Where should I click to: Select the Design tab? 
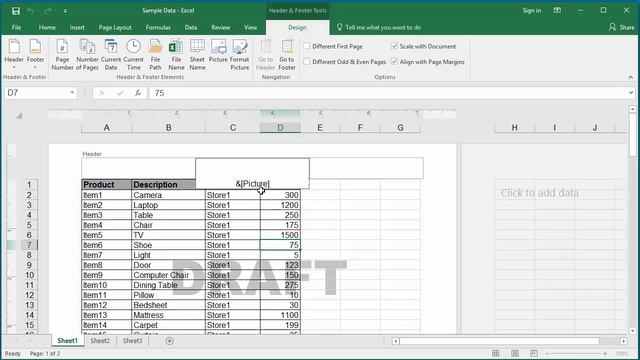(297, 27)
